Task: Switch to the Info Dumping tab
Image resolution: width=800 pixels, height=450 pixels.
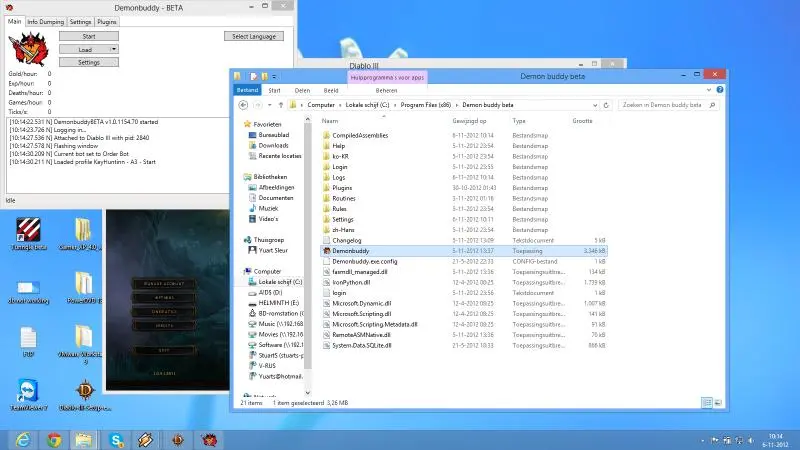Action: point(46,21)
